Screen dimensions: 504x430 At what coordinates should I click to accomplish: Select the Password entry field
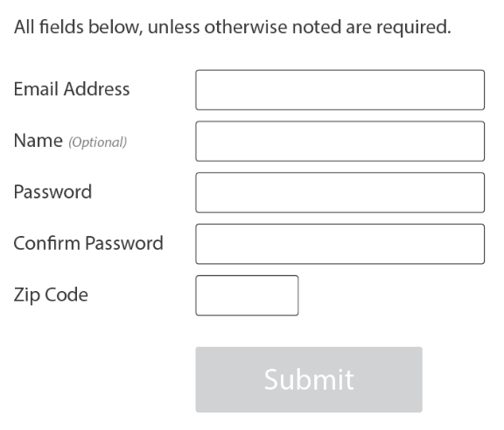pyautogui.click(x=340, y=192)
